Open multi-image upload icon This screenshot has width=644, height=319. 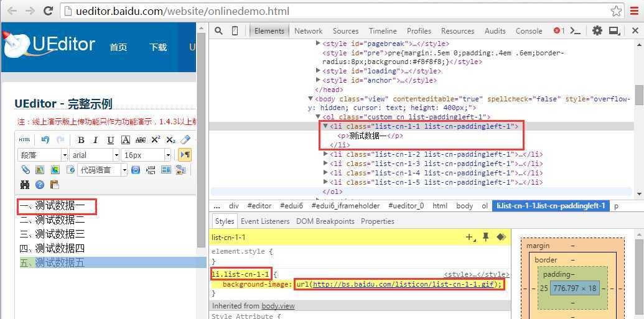[55, 170]
